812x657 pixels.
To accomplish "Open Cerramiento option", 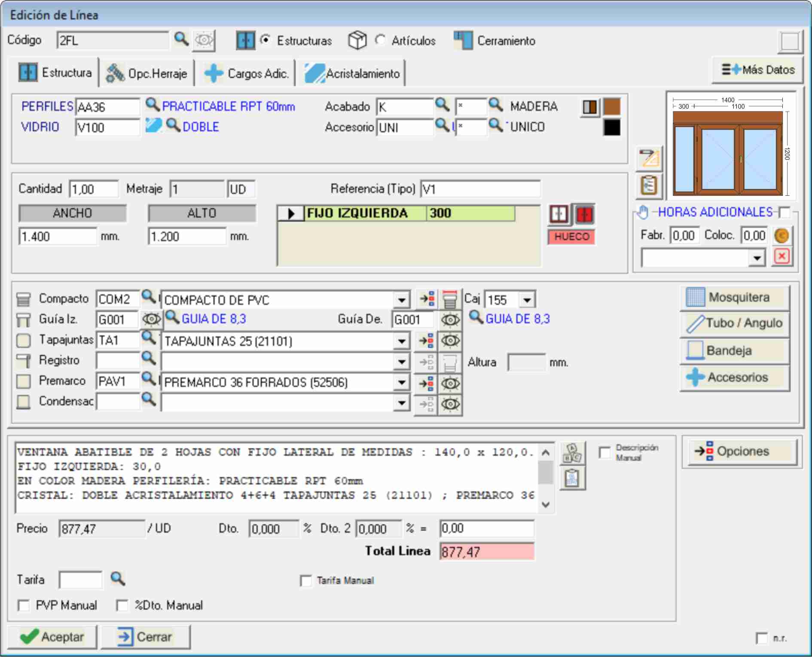I will pyautogui.click(x=495, y=40).
